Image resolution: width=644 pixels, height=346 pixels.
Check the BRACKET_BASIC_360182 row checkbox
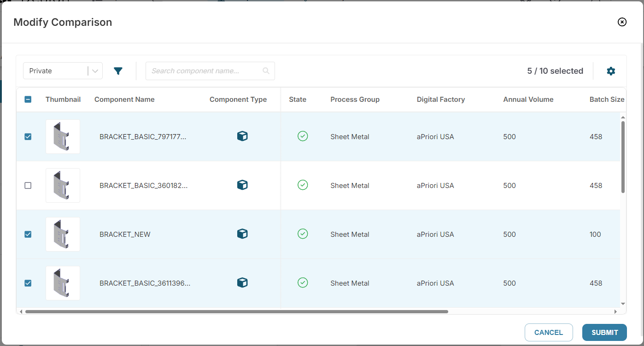pos(28,185)
